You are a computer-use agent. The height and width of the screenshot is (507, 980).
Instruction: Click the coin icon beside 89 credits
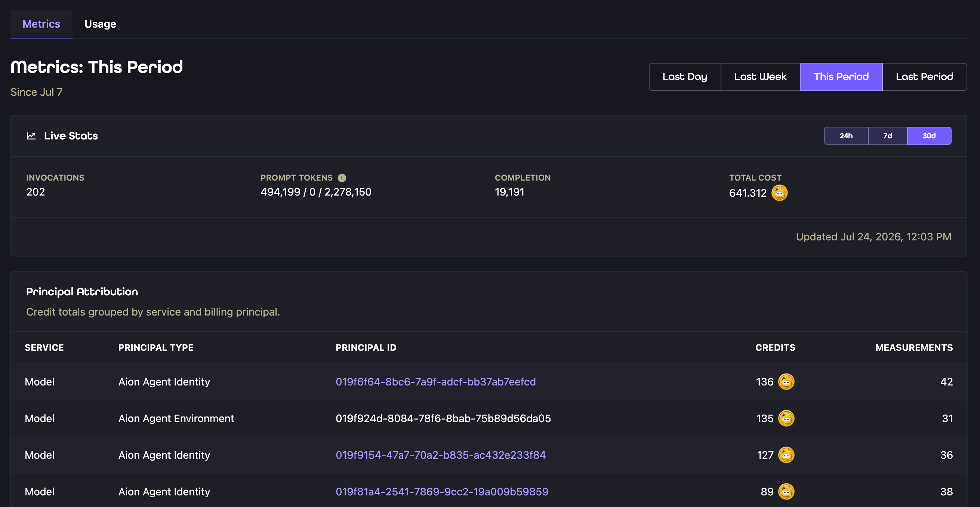(786, 491)
